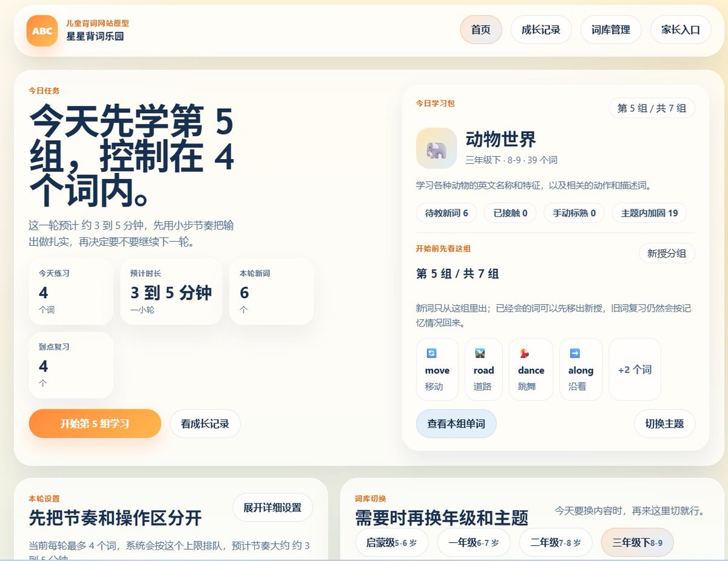The image size is (728, 561).
Task: Click 查看本组单词 button
Action: (456, 424)
